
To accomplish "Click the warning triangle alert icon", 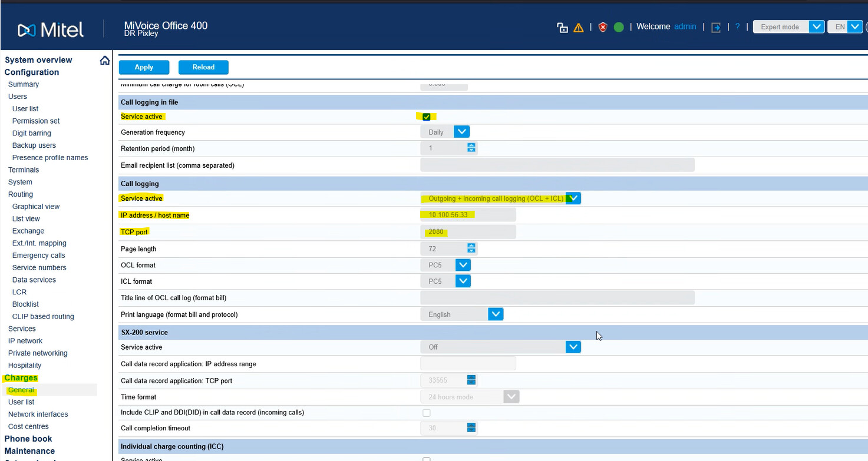I will click(579, 27).
